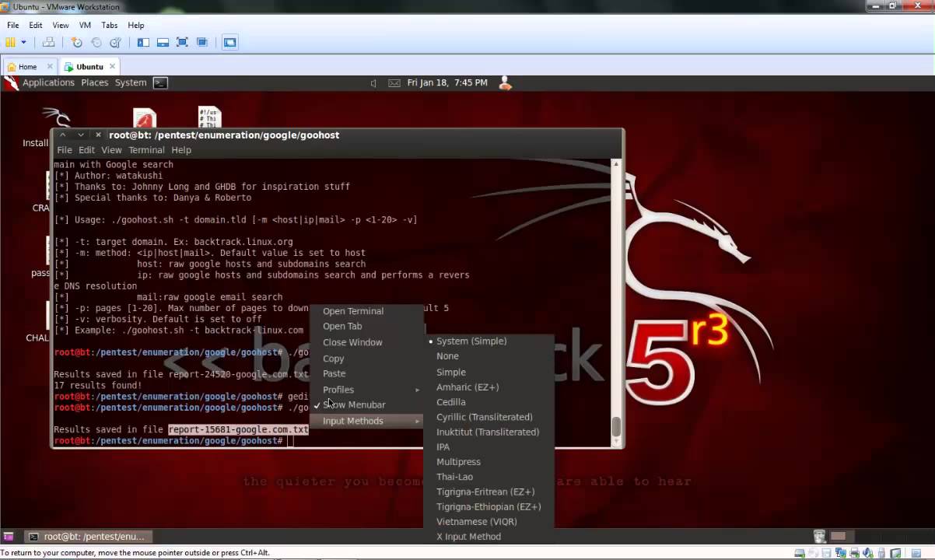Open the System panel menu
The height and width of the screenshot is (560, 935).
pyautogui.click(x=131, y=82)
